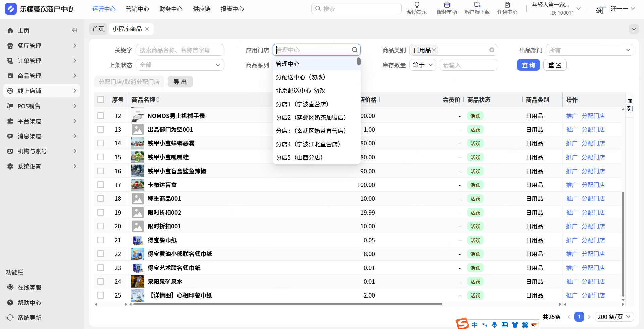This screenshot has height=329, width=644.
Task: Check the box for row 12 NOMOS男士机械手表
Action: (x=101, y=116)
